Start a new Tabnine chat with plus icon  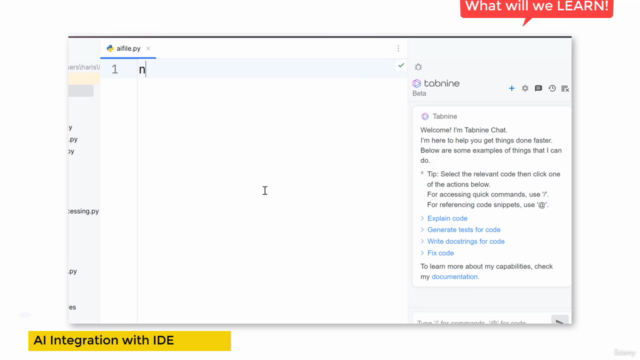tap(511, 88)
